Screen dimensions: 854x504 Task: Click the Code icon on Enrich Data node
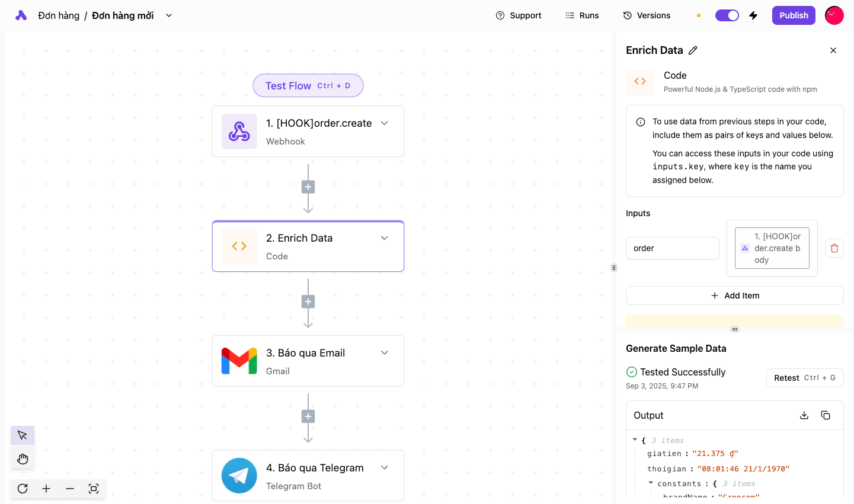click(239, 246)
